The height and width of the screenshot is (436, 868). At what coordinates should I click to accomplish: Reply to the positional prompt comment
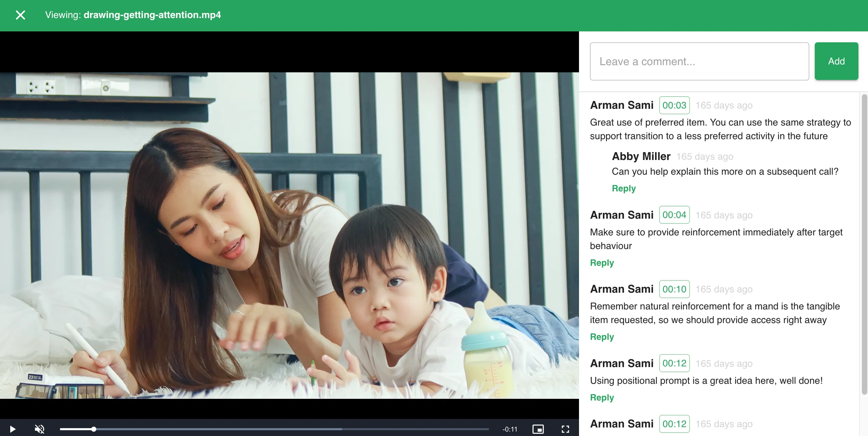click(x=602, y=397)
